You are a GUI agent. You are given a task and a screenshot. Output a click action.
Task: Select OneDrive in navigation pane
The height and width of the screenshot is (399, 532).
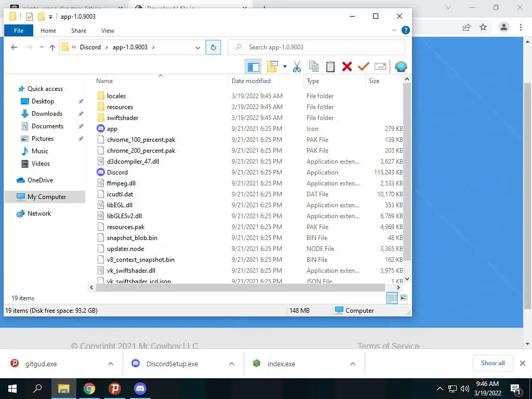tap(40, 180)
